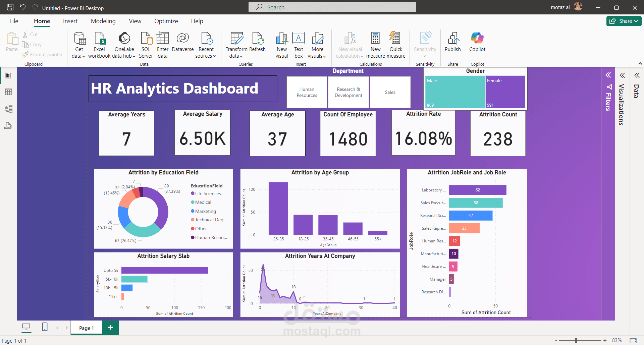Select Male in the Gender treemap
Image resolution: width=644 pixels, height=345 pixels.
[x=454, y=92]
